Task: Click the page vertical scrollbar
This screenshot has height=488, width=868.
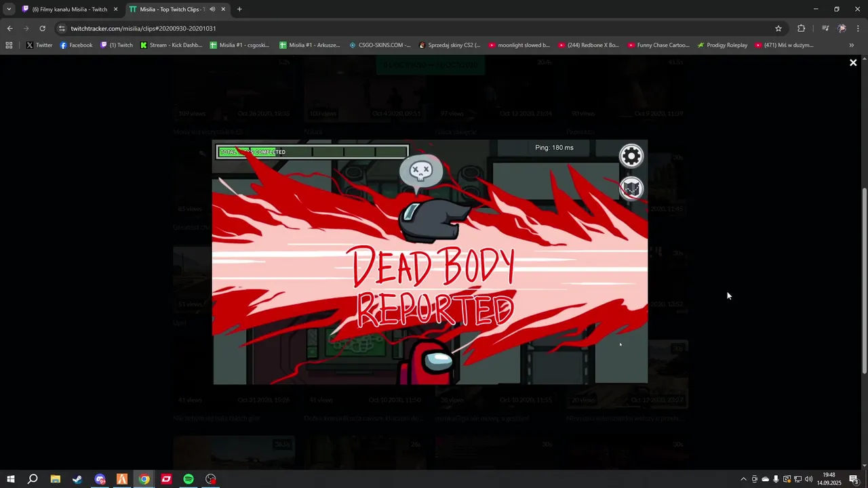Action: click(x=864, y=280)
